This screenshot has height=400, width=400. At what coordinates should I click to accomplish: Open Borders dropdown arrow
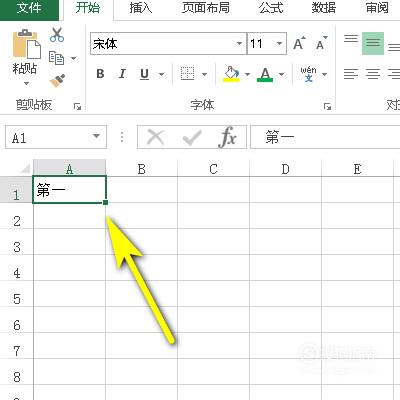pos(205,74)
